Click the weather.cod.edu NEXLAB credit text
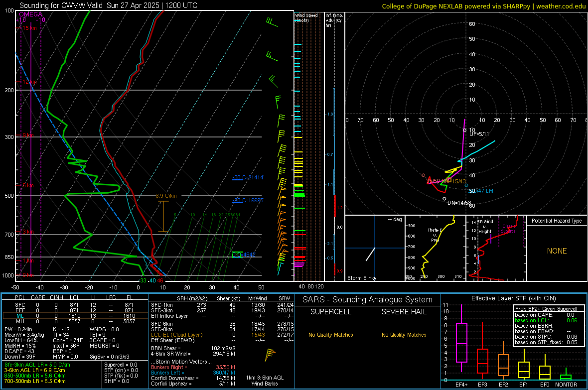This screenshot has height=390, width=588. [x=483, y=6]
